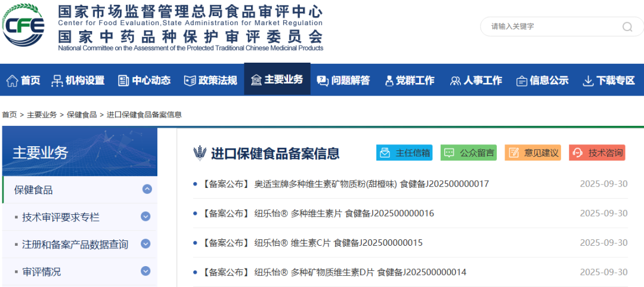Click the date next to J202500000015
The image size is (644, 287).
coord(603,243)
